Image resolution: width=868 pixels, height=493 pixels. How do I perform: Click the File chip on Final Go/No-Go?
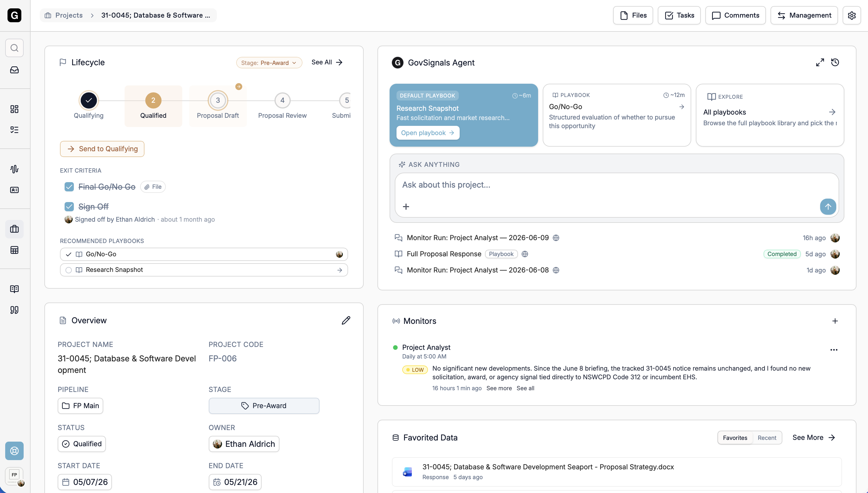[153, 187]
